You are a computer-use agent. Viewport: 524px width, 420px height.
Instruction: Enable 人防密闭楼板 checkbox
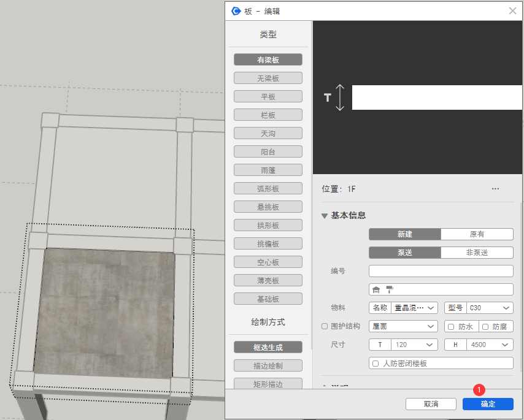[376, 363]
